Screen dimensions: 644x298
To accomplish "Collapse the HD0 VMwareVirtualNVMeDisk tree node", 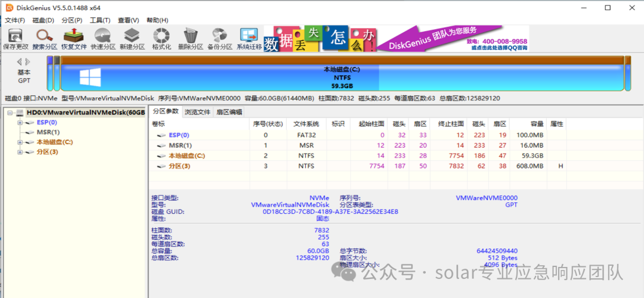I will pos(10,113).
